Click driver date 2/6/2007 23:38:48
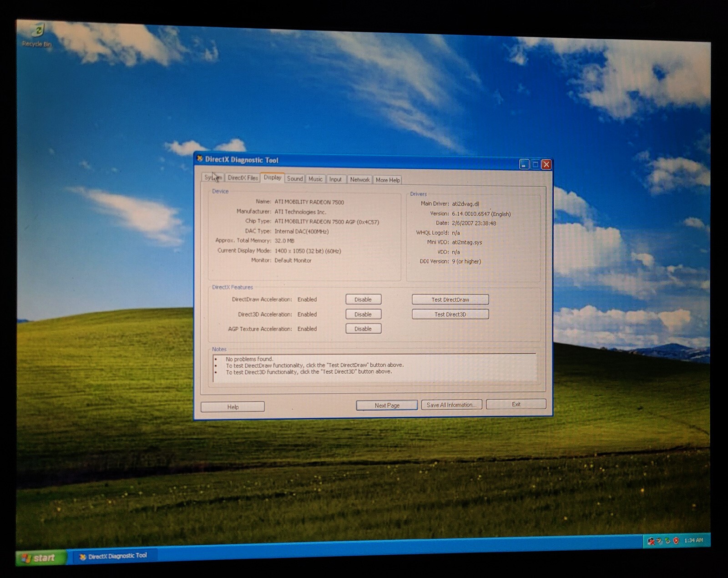The height and width of the screenshot is (578, 728). tap(474, 223)
